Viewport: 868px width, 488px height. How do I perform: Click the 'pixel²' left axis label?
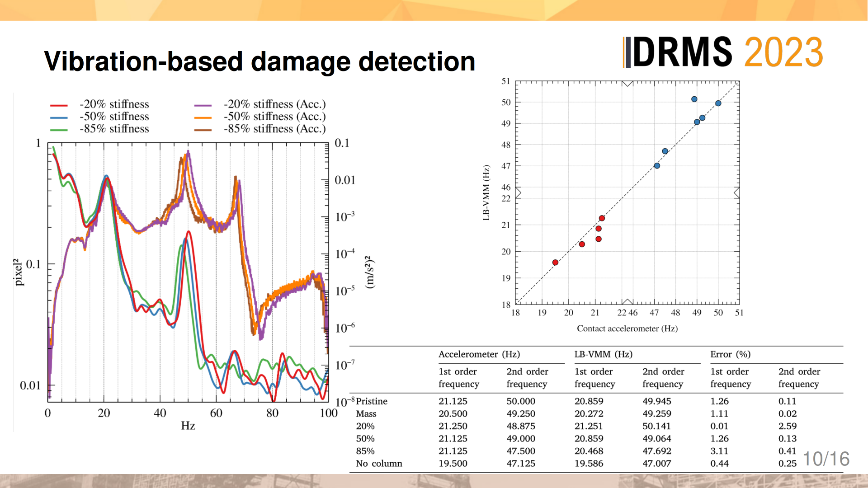(x=18, y=272)
